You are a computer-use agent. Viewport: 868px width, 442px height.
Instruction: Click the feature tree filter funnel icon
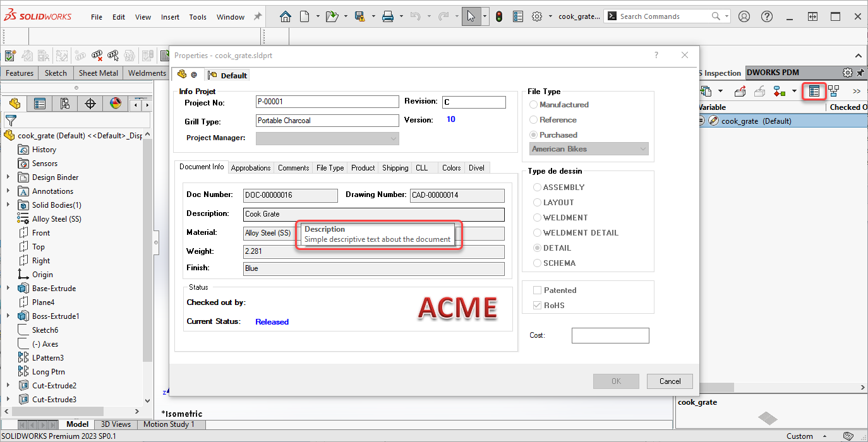click(11, 120)
